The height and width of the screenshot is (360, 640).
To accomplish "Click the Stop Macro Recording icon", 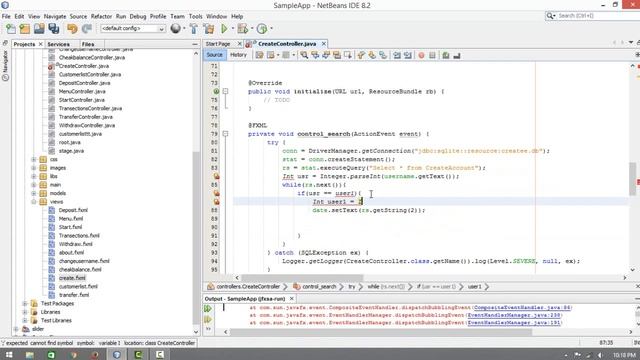I will point(432,55).
